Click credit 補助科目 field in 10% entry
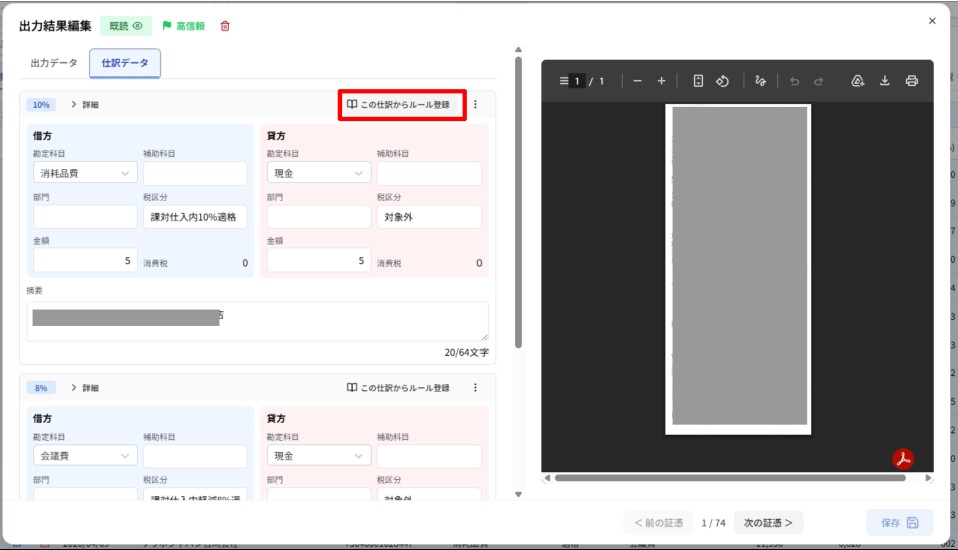Image resolution: width=958 pixels, height=550 pixels. coord(429,173)
